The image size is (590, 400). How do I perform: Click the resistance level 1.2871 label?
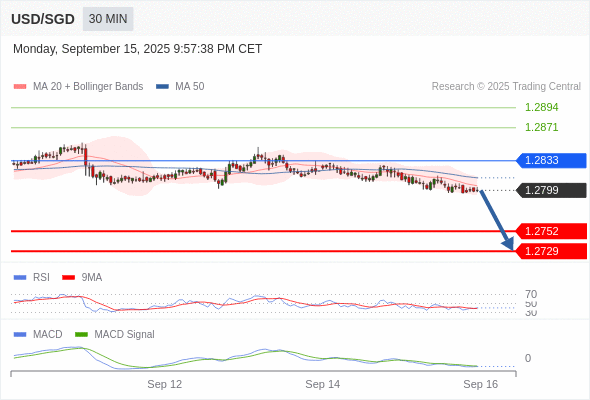(541, 127)
